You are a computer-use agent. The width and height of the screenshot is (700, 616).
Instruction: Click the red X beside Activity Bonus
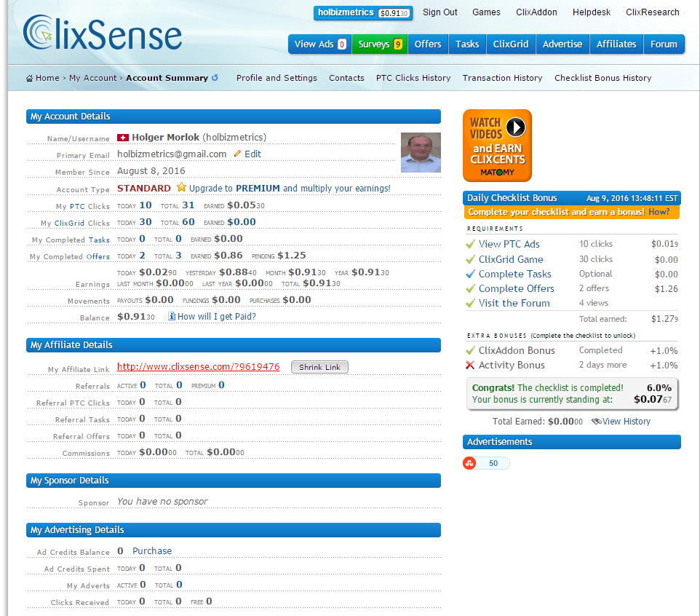click(470, 365)
